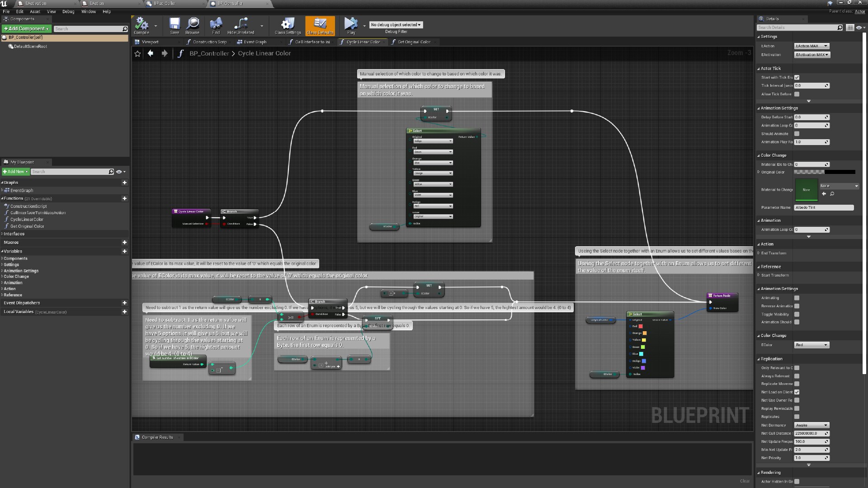The image size is (868, 488).
Task: Open the Debug Filter dropdown
Action: pyautogui.click(x=396, y=24)
